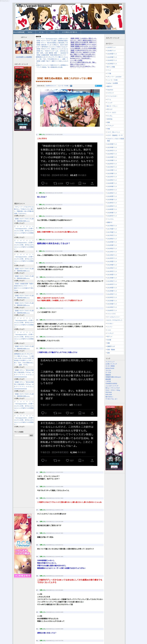Switch to スマホ表示に切り替える view

70,32
